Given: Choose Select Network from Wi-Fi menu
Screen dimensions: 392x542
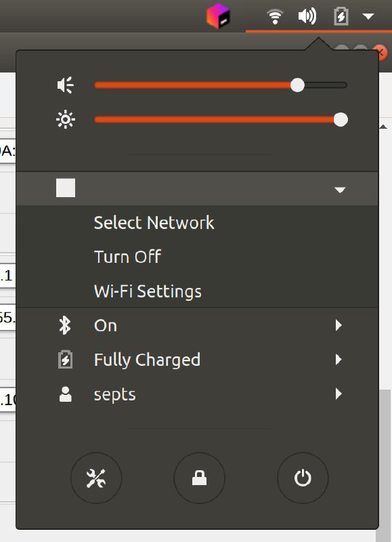Looking at the screenshot, I should pos(154,223).
